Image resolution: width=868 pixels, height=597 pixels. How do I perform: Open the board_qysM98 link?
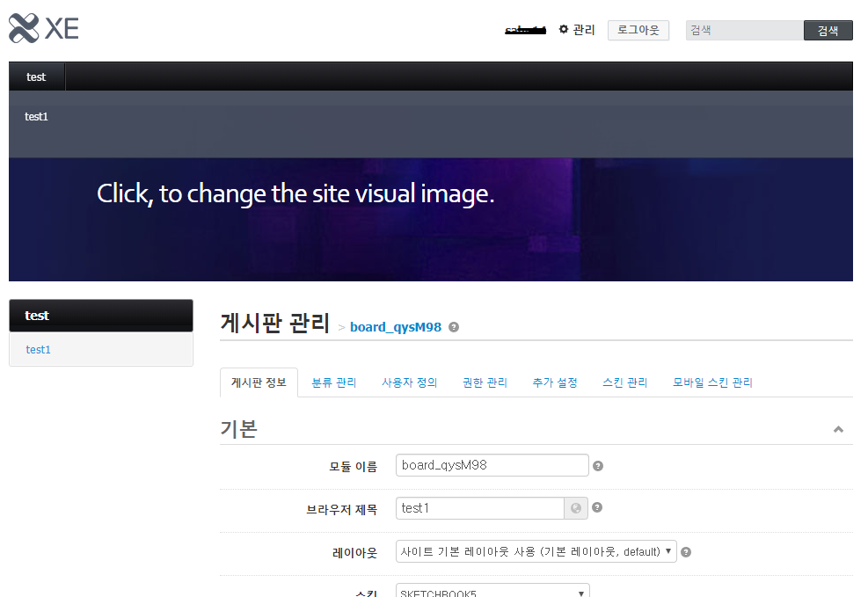pos(395,327)
